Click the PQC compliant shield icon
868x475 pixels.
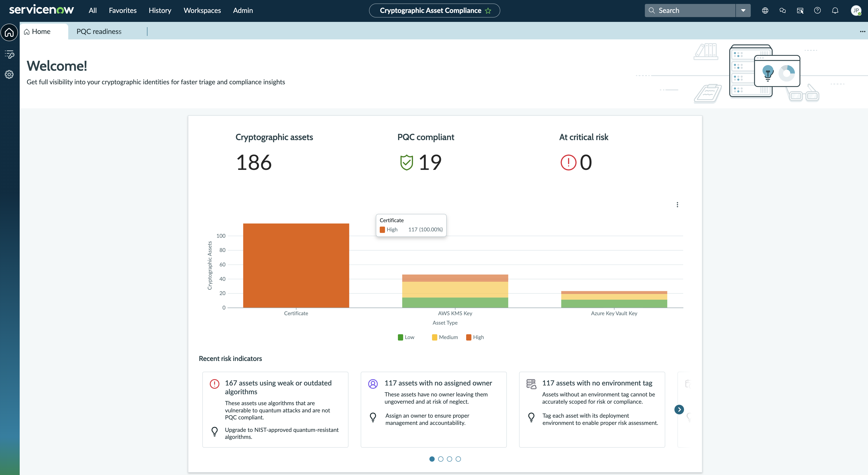406,162
